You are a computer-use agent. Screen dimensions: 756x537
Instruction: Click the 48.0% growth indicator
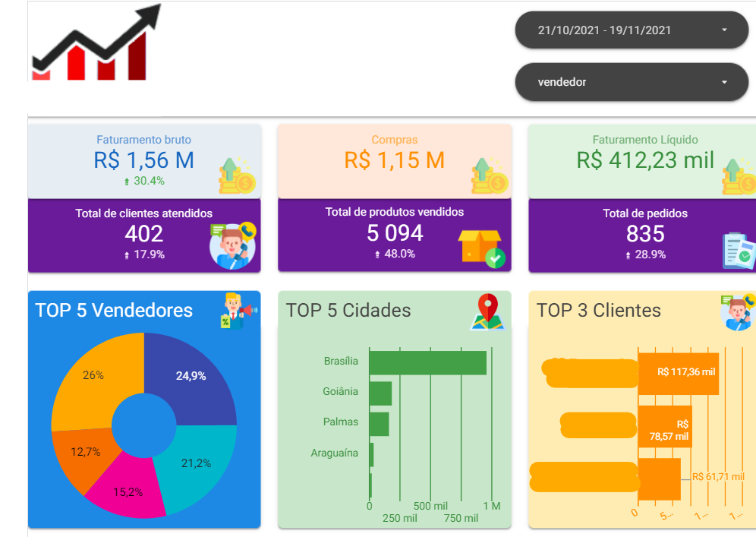point(395,254)
